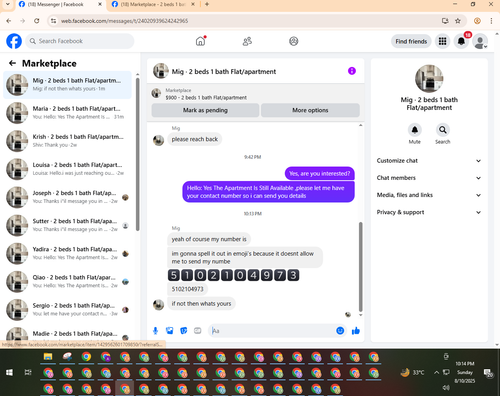Open Louisa's conversation in the list
500x396 pixels.
[x=68, y=169]
